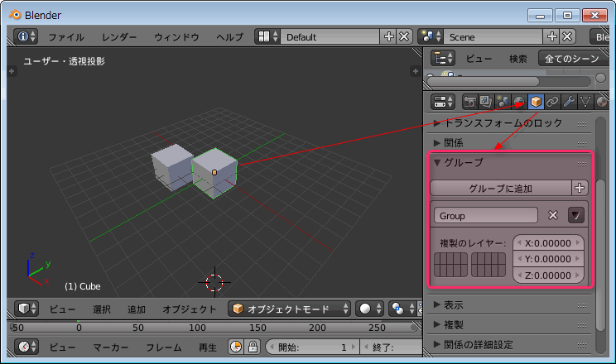Switch to Object Data mesh tab
The image size is (616, 364).
pos(585,102)
